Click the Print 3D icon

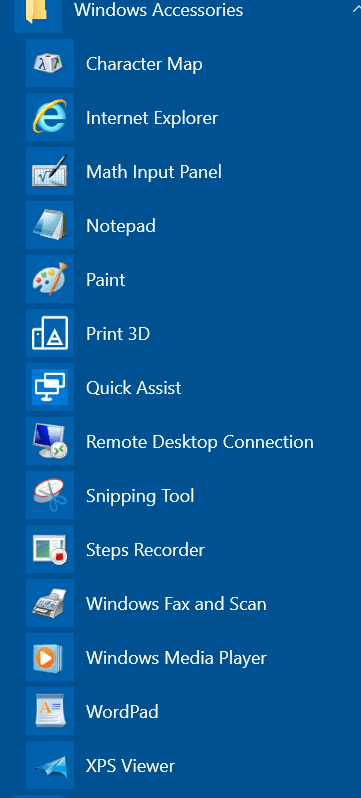click(50, 333)
